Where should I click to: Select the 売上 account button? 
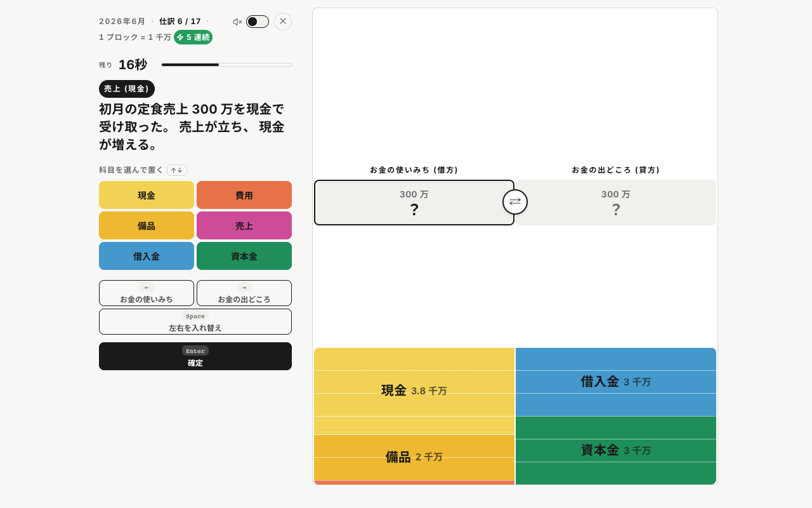tap(244, 225)
